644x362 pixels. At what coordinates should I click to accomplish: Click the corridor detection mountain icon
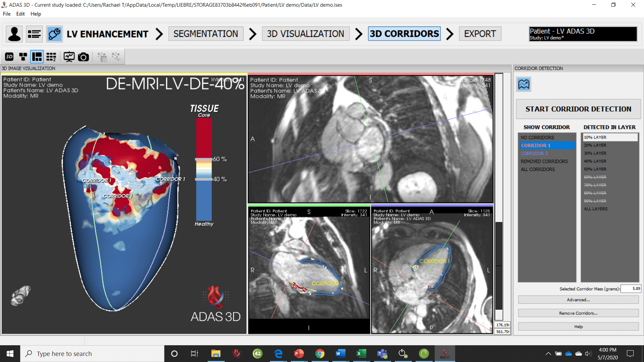pyautogui.click(x=524, y=84)
